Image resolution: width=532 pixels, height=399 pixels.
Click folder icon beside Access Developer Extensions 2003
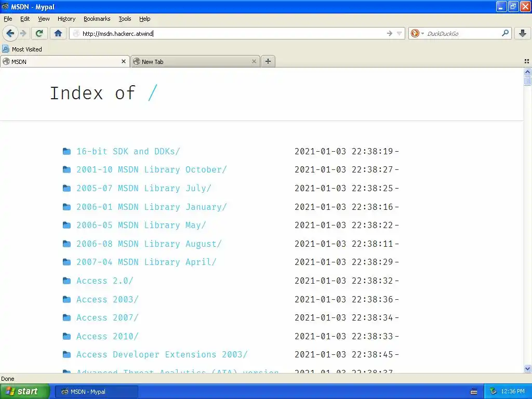(67, 355)
